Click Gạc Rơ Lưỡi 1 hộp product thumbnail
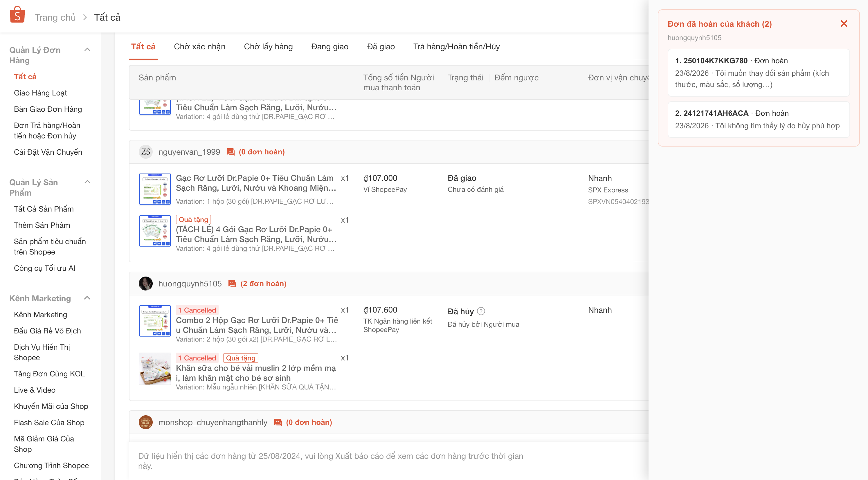Viewport: 868px width, 480px height. (155, 189)
